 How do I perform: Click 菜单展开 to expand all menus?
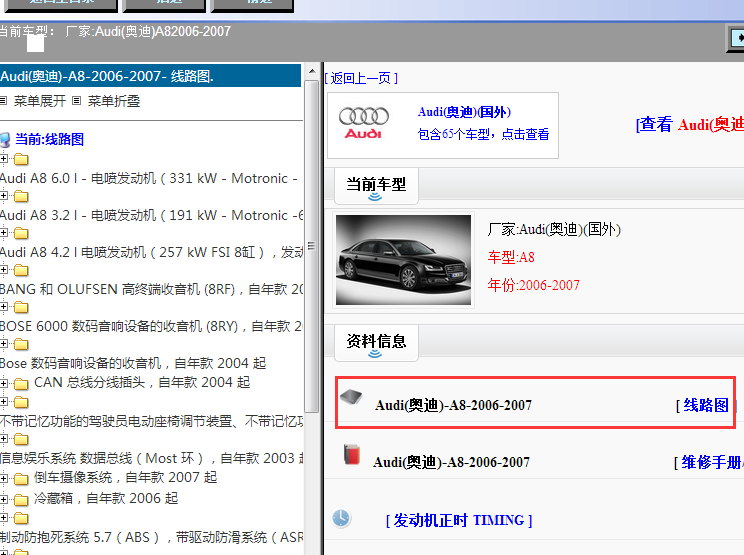pyautogui.click(x=40, y=101)
